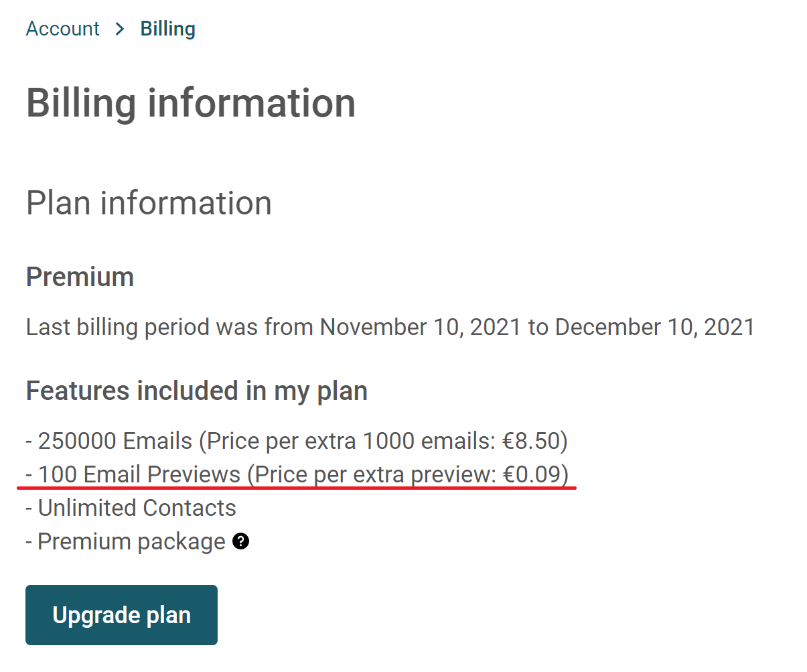Click the €0.09 extra preview price
The image size is (807, 672).
click(532, 474)
